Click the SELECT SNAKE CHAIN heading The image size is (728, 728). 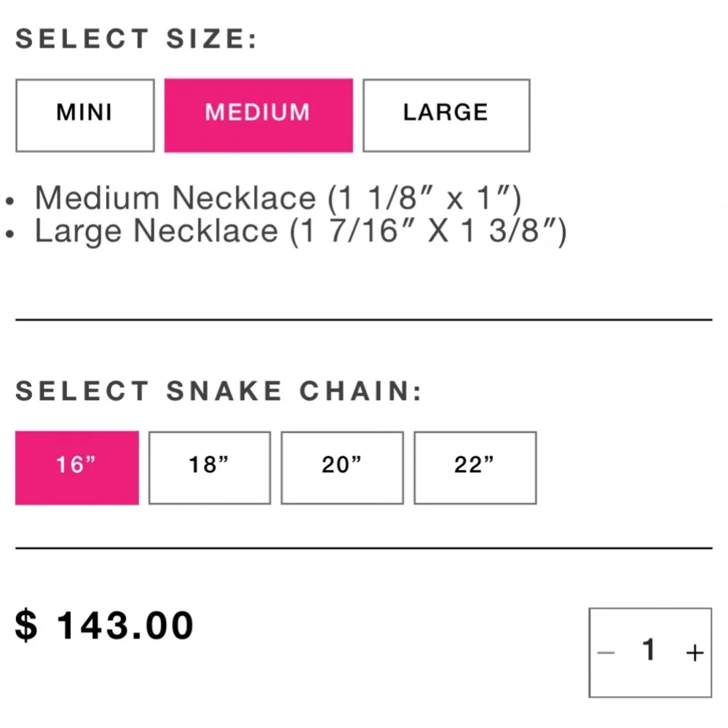218,392
